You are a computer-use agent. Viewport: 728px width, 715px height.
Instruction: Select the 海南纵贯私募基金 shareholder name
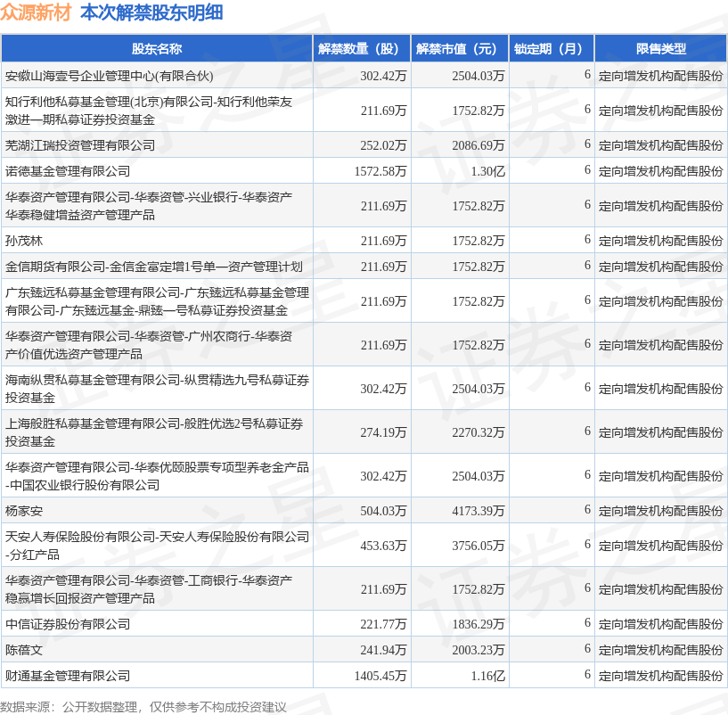coord(157,389)
